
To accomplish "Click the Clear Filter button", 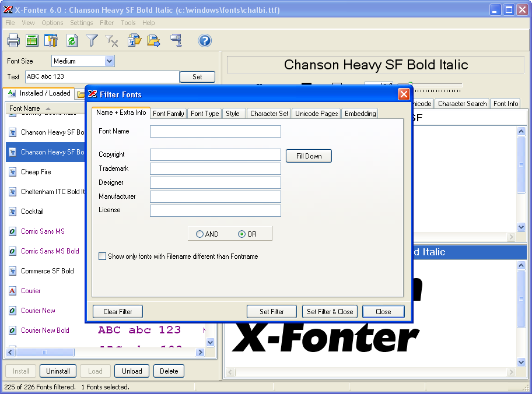I will [x=117, y=311].
